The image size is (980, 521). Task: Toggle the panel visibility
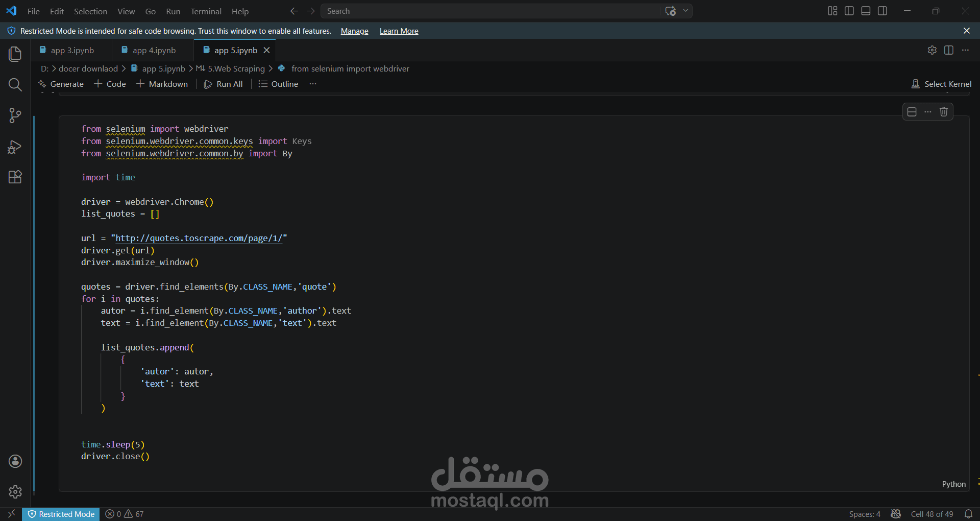865,11
